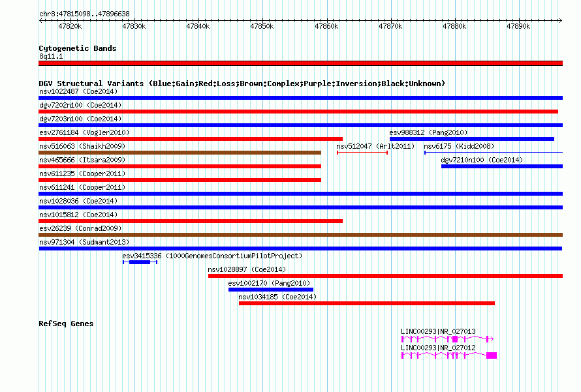
Task: Select the small blue esv3415336 glyph
Action: tap(140, 262)
